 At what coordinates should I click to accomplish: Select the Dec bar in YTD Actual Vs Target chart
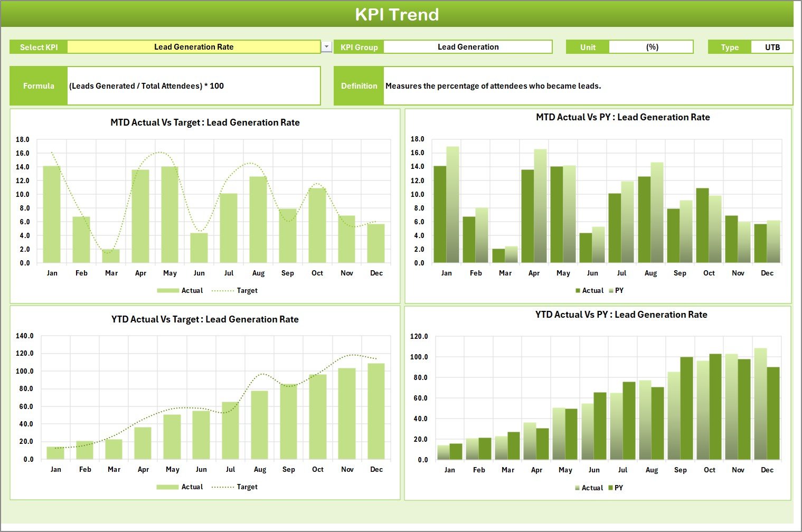click(x=376, y=411)
